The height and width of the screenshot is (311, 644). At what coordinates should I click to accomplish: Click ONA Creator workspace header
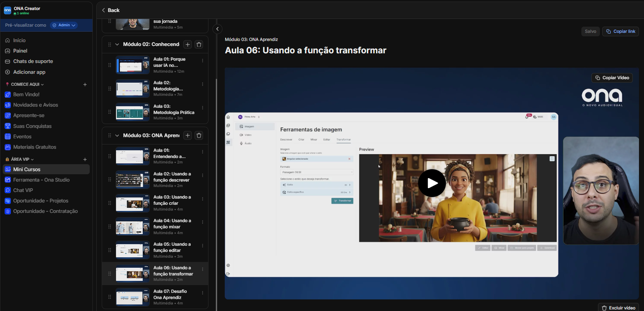point(46,10)
